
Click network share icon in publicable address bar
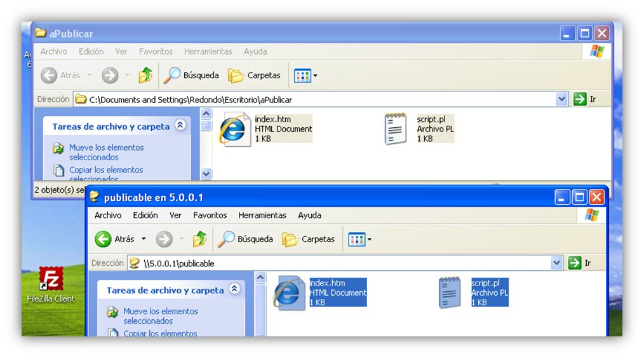135,263
